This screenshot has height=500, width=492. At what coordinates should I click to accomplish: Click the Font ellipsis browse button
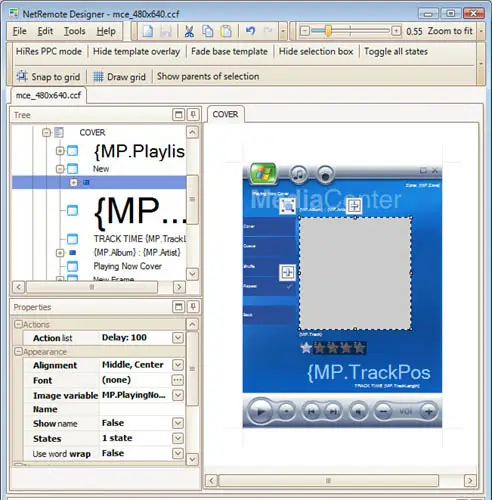pyautogui.click(x=178, y=380)
